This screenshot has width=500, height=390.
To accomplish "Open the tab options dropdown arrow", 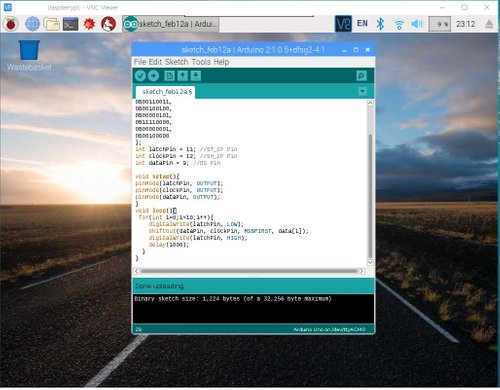I will (362, 91).
